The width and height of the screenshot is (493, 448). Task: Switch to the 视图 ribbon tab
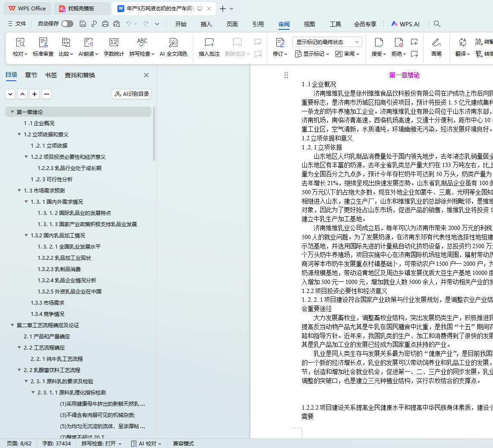(309, 24)
